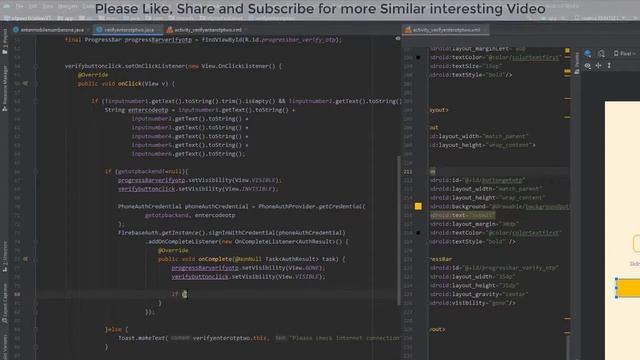Screen dimensions: 640x360
Task: Click the Palette vertical tab beside preview
Action: pos(577,63)
